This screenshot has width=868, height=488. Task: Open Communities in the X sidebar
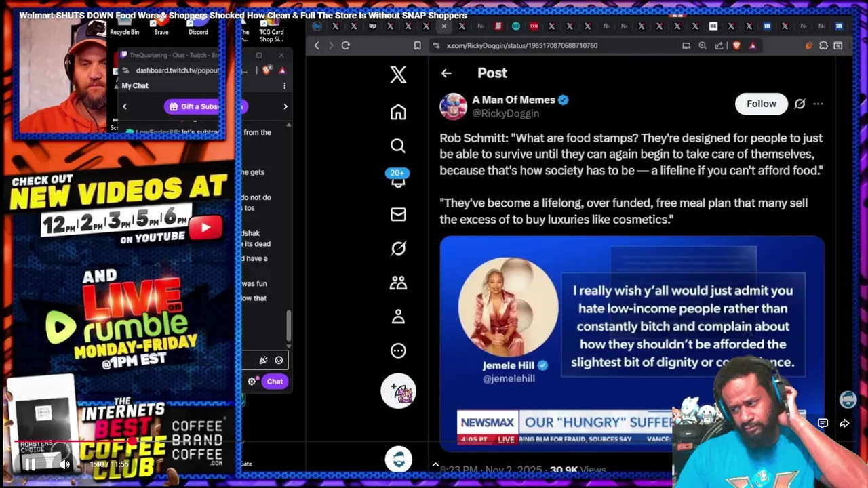(x=398, y=283)
